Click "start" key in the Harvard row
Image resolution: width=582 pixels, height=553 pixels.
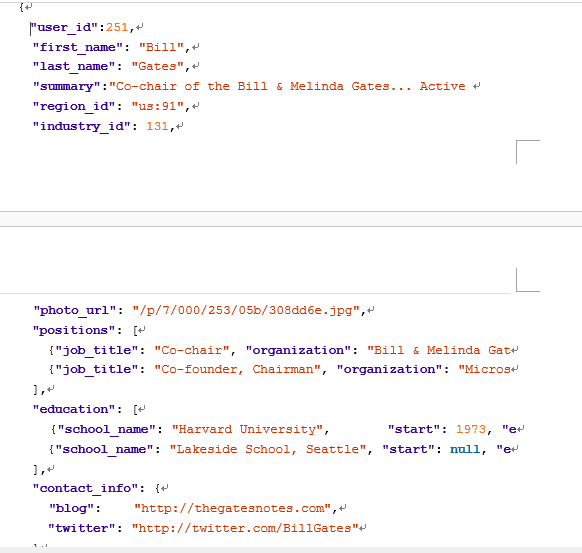[415, 430]
